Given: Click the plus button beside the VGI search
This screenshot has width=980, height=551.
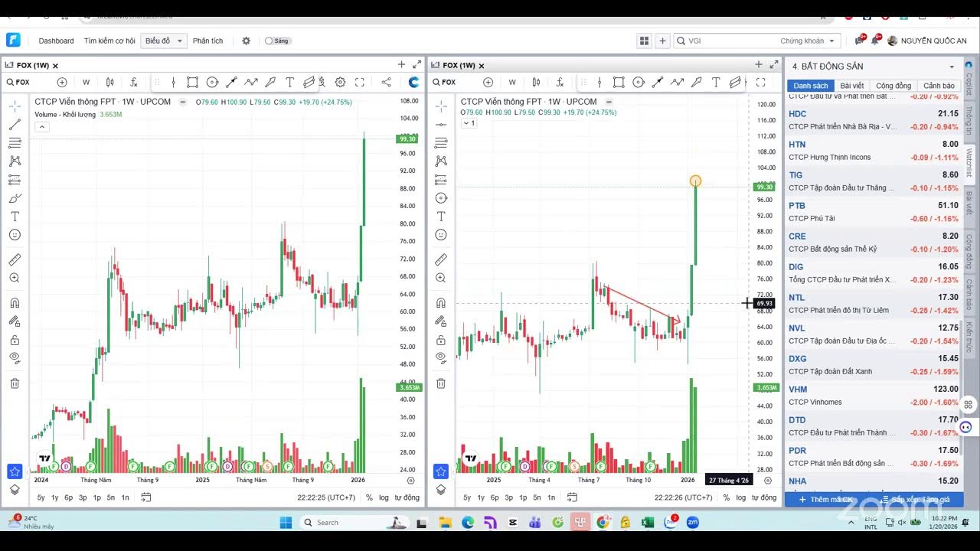Looking at the screenshot, I should point(662,41).
